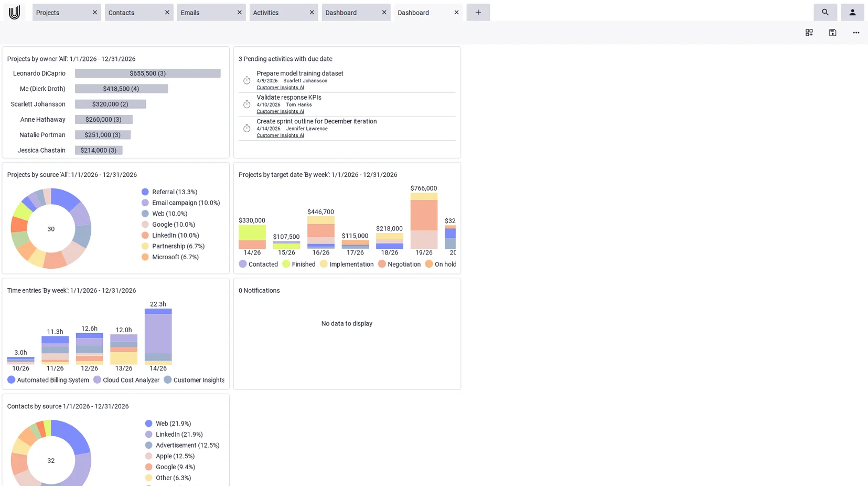The image size is (868, 486).
Task: Open the search icon in the top bar
Action: pos(825,12)
